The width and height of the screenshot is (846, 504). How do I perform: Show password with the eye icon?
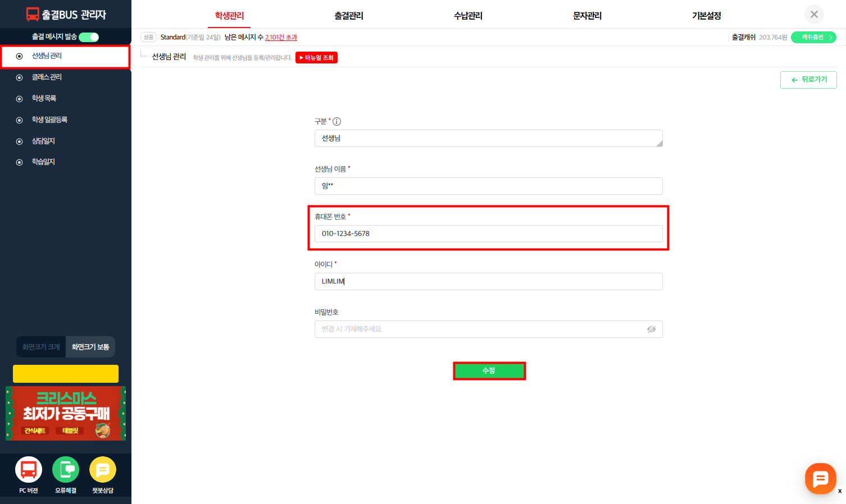651,329
